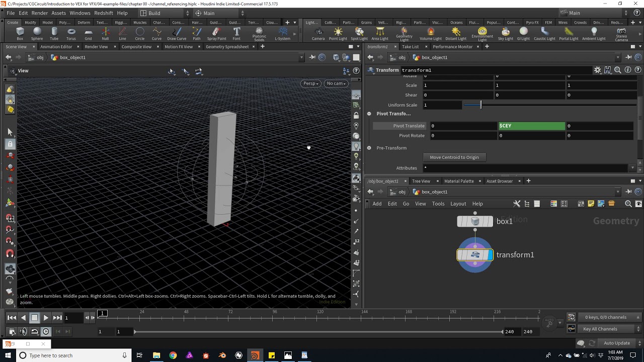644x362 pixels.
Task: Toggle real-time playback clock icon
Action: tap(46, 331)
